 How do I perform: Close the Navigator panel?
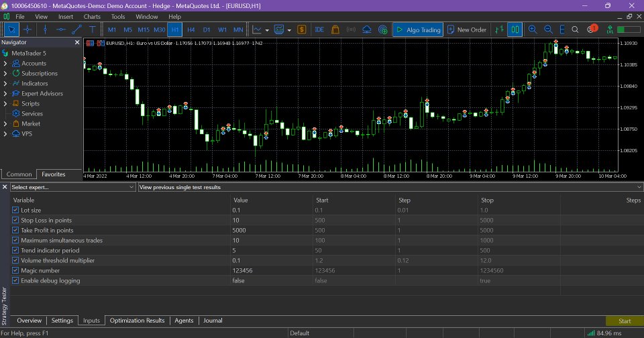click(x=76, y=42)
